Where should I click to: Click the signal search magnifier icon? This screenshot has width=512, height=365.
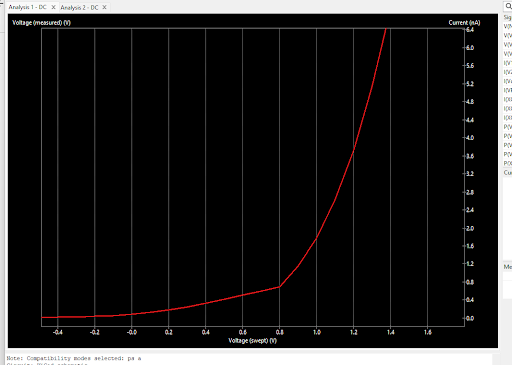[509, 6]
